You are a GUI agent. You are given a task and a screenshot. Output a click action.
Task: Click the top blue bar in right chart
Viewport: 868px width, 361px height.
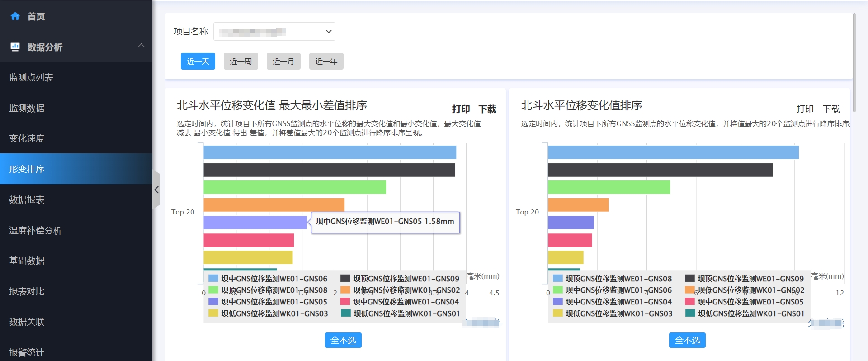(673, 152)
